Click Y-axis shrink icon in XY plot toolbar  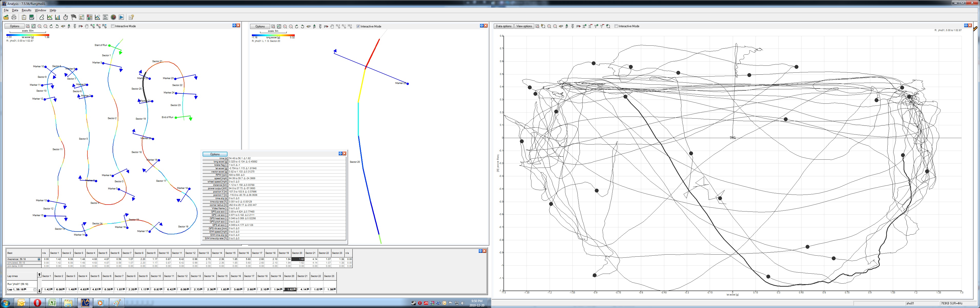tap(602, 26)
